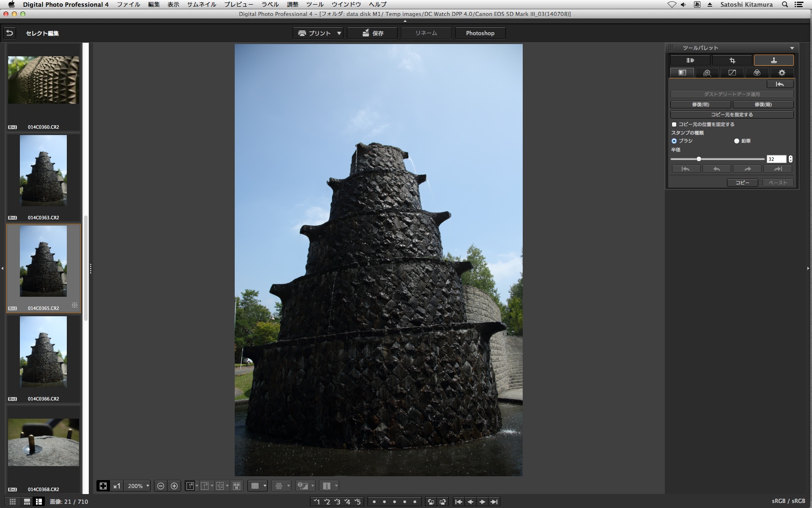Click the gear settings tab in the tool palette
This screenshot has width=812, height=508.
782,73
